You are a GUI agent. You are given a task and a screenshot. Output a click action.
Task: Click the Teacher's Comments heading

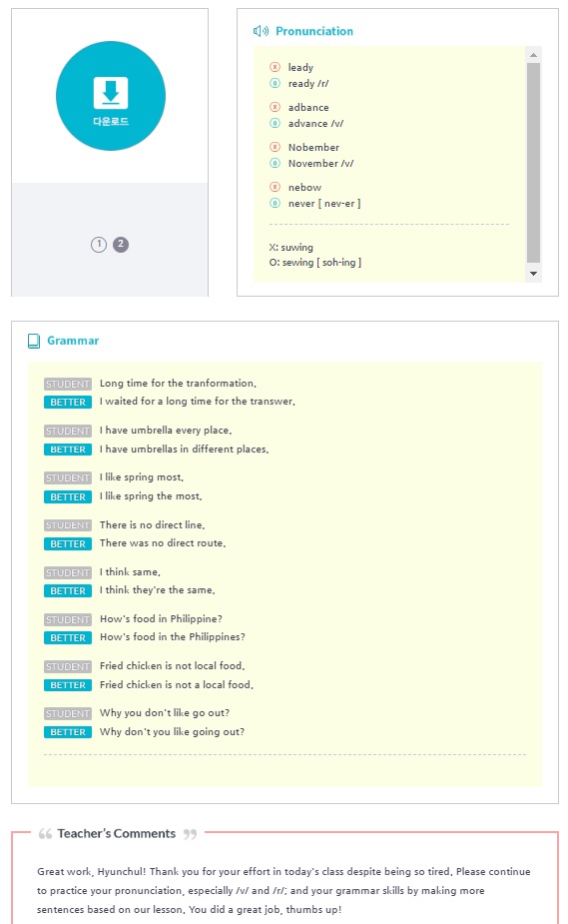[x=117, y=833]
